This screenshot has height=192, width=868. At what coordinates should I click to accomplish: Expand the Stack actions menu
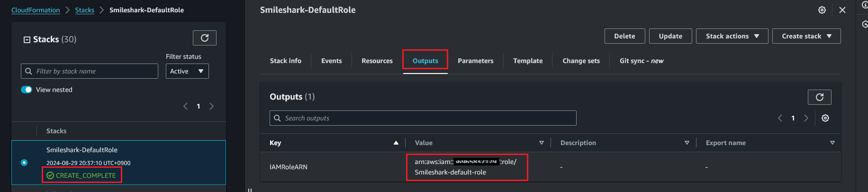click(732, 36)
